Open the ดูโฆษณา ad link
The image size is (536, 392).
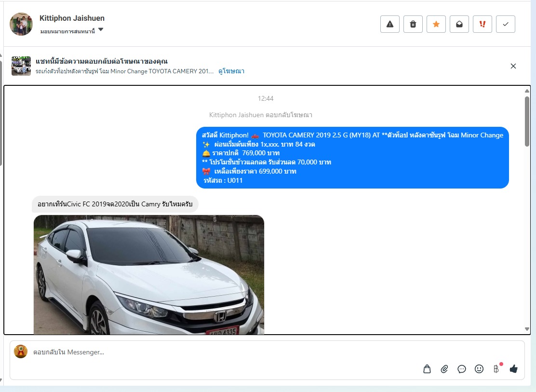click(231, 71)
